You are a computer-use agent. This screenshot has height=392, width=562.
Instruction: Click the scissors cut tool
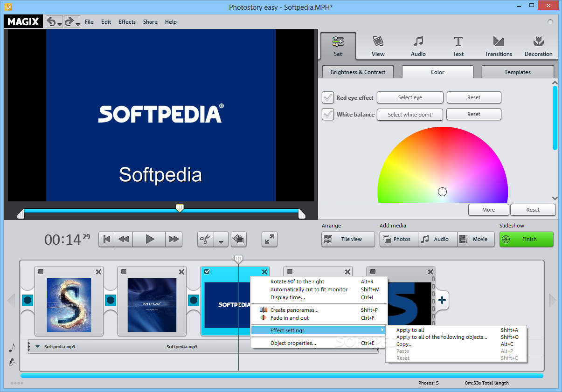tap(205, 239)
